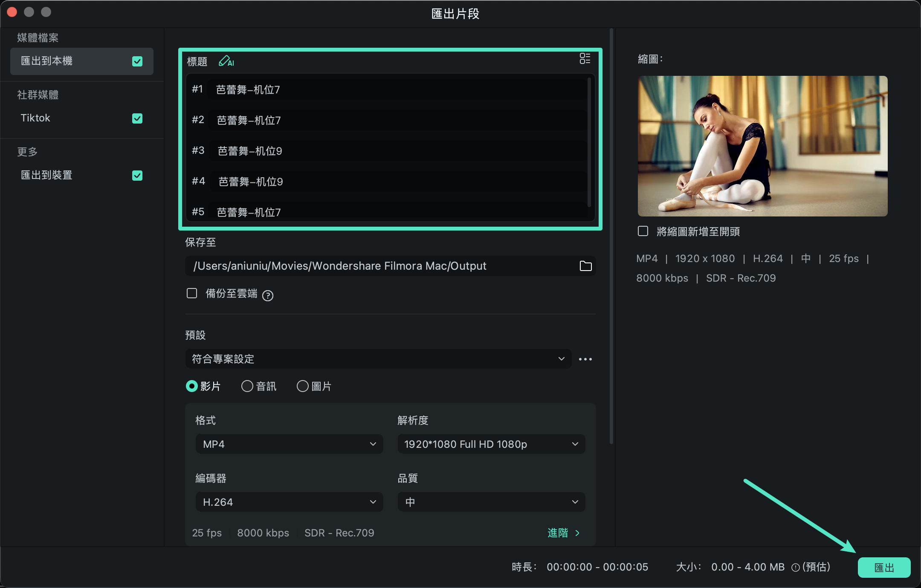Open the title list view icon
This screenshot has width=921, height=588.
tap(585, 59)
